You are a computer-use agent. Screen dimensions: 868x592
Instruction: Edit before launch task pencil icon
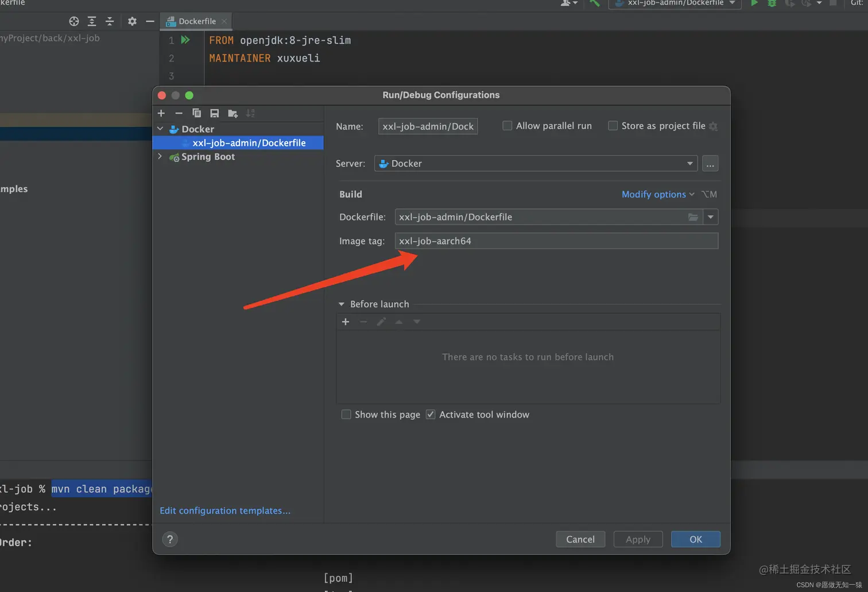point(381,322)
